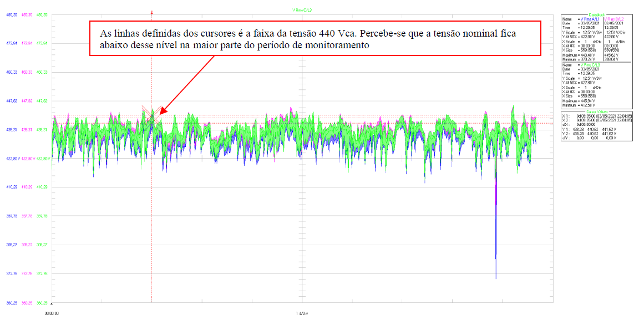
Task: Click the deep voltage dip spike near 372 V
Action: click(495, 266)
